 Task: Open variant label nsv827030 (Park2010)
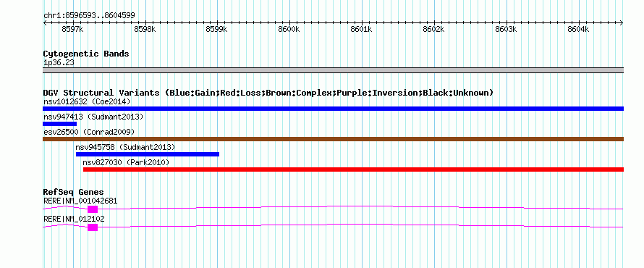(x=126, y=162)
